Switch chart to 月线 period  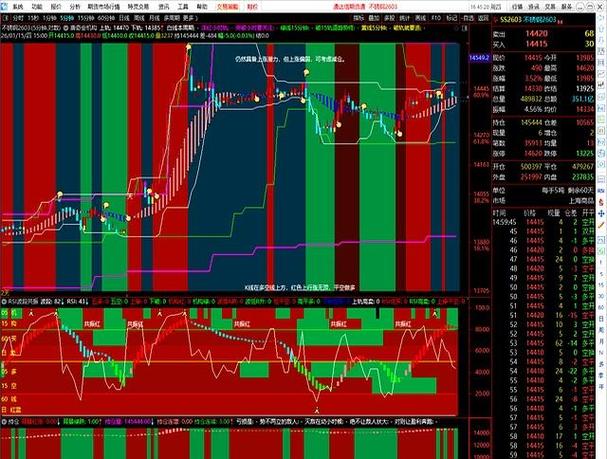point(154,18)
